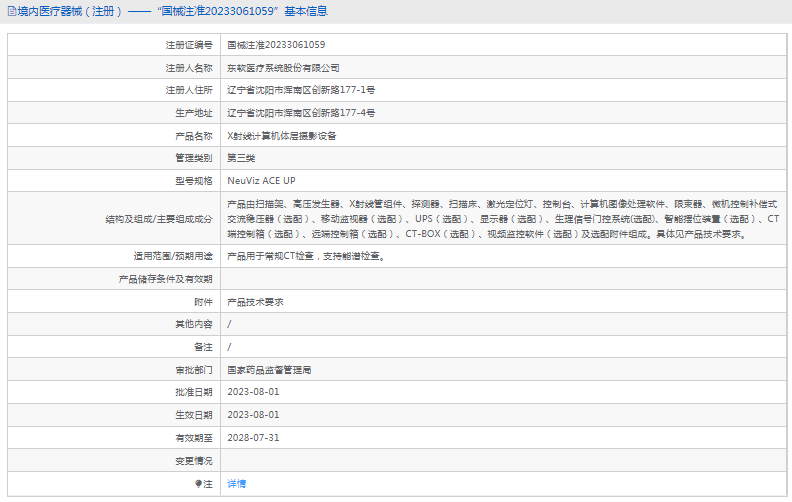Click the address ending in 177-1号
The width and height of the screenshot is (792, 502).
[x=301, y=90]
